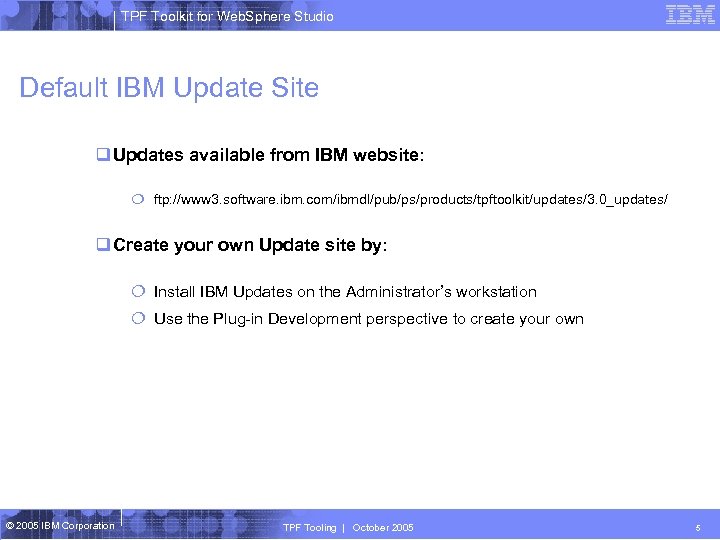Click '© 2005 IBM Corporation' footer text
Screen dimensions: 720x540
pos(60,526)
